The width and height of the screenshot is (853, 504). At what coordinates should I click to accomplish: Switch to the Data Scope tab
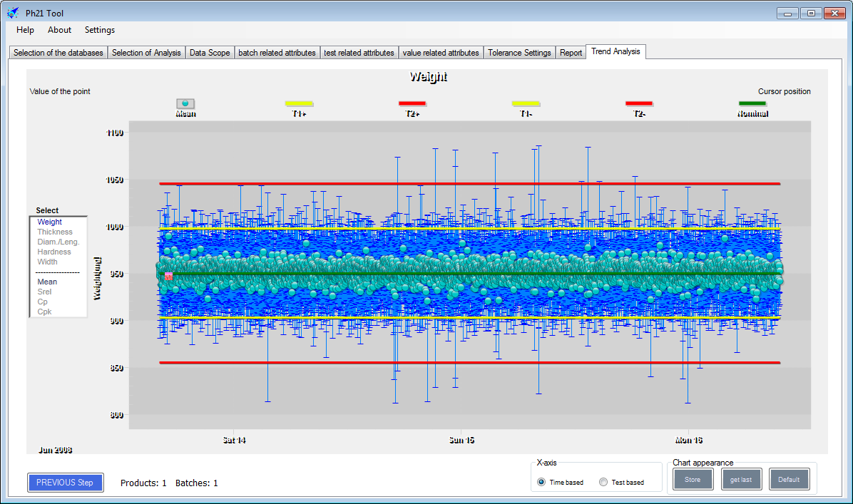(210, 53)
